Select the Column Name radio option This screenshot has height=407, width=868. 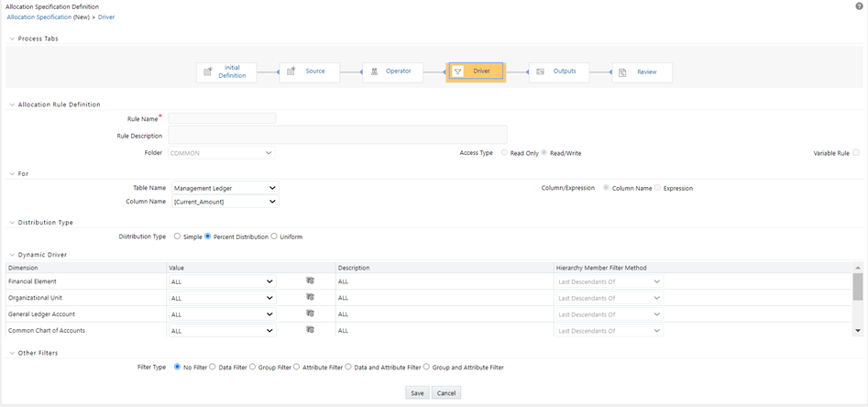coord(606,188)
